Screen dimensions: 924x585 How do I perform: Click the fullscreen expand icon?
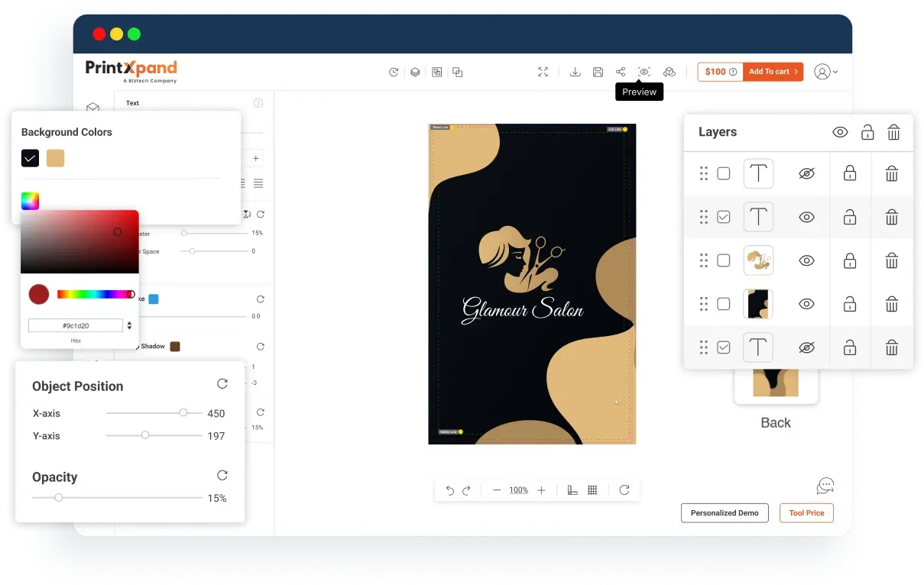pyautogui.click(x=543, y=72)
